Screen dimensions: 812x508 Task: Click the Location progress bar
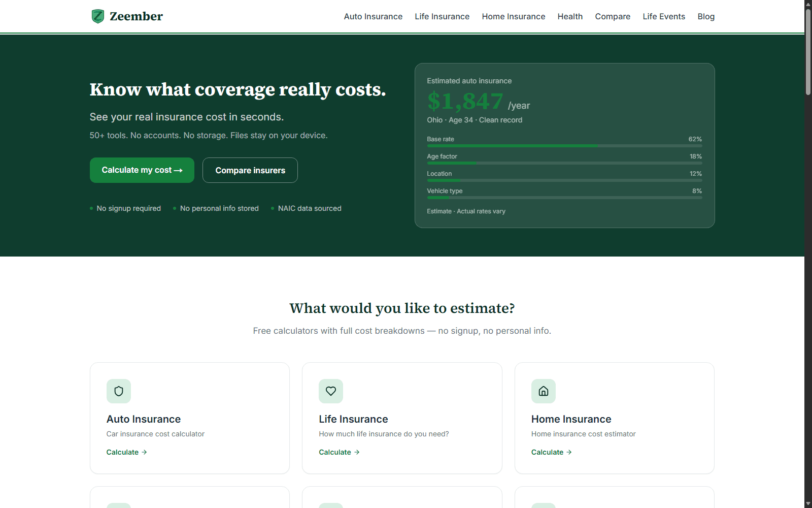click(564, 180)
